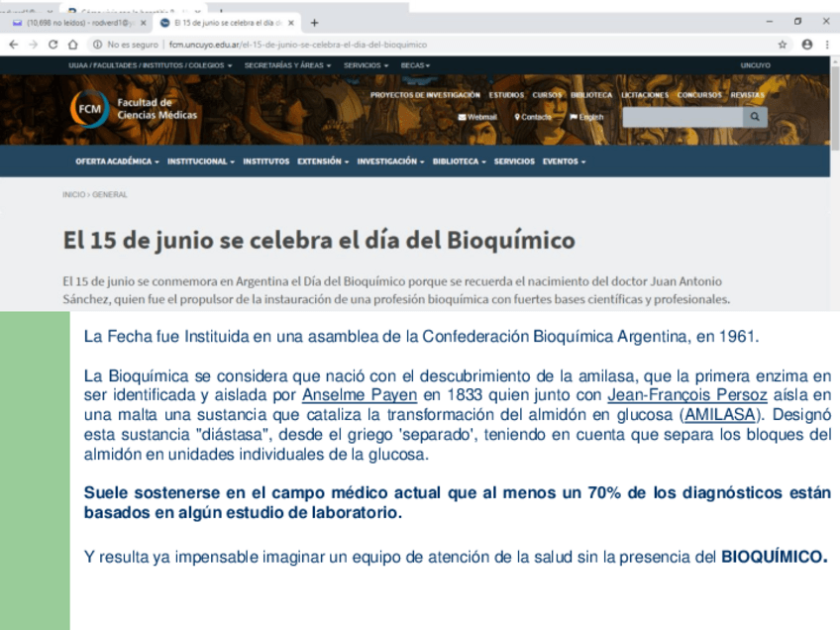Screen dimensions: 840x630
Task: Open the Contacto link
Action: (533, 117)
